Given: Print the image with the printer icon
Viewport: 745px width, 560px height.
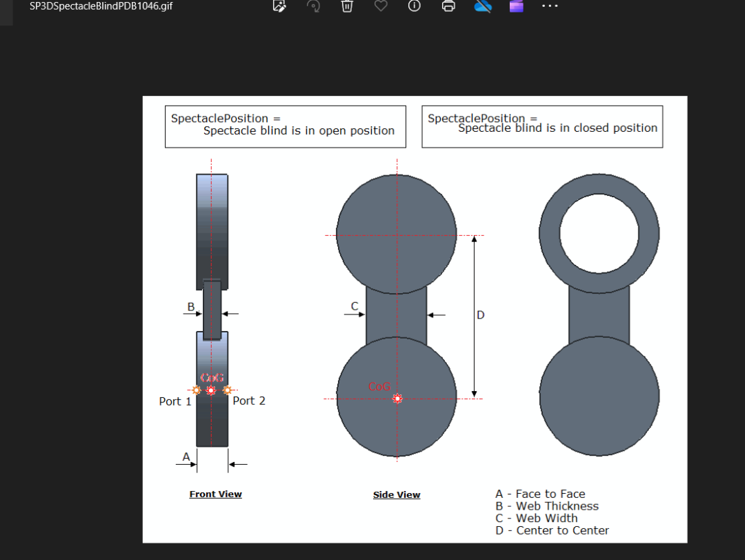Looking at the screenshot, I should 448,6.
